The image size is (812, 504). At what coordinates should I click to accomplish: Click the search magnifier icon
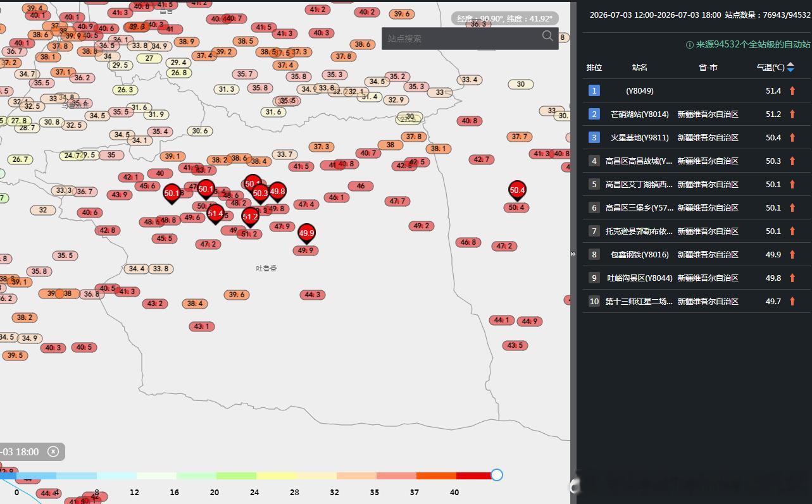(x=547, y=37)
